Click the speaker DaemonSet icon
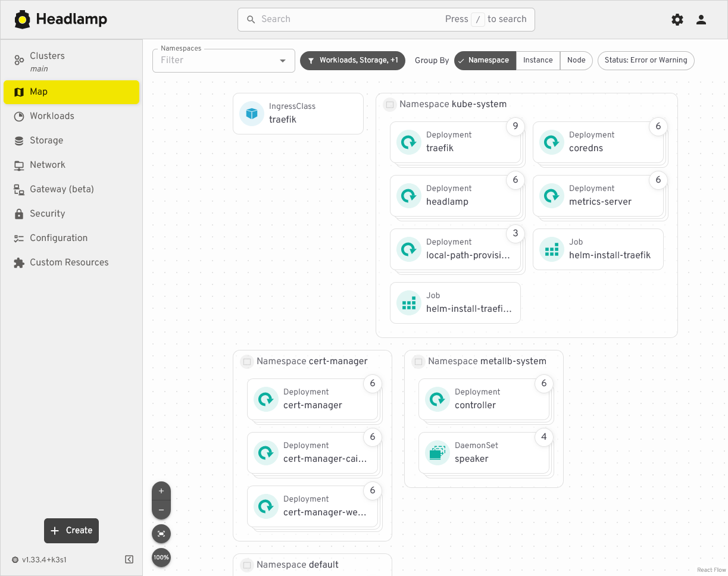 pos(438,453)
